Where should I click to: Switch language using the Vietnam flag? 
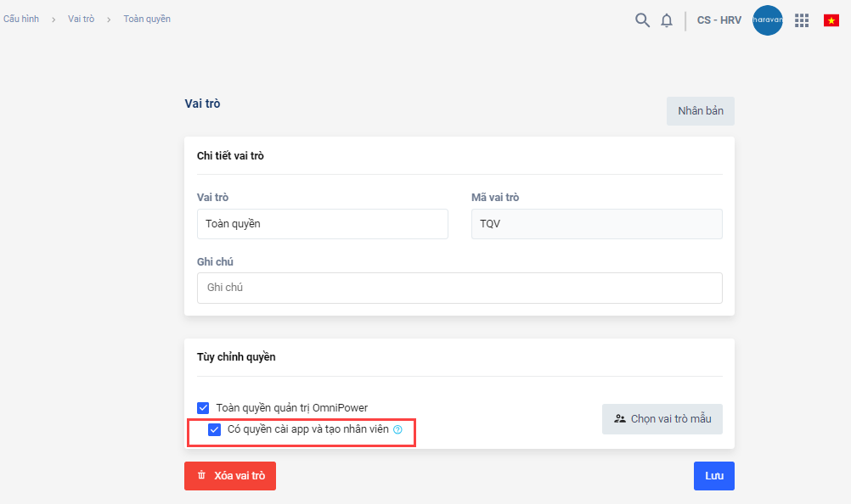(x=831, y=20)
